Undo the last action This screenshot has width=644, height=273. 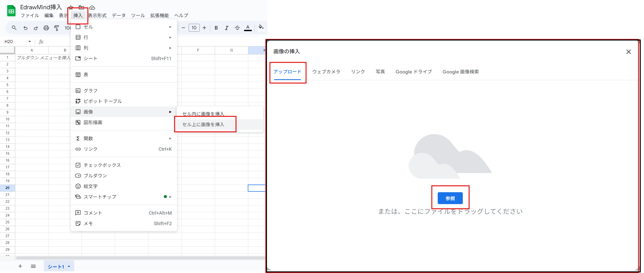[25, 28]
